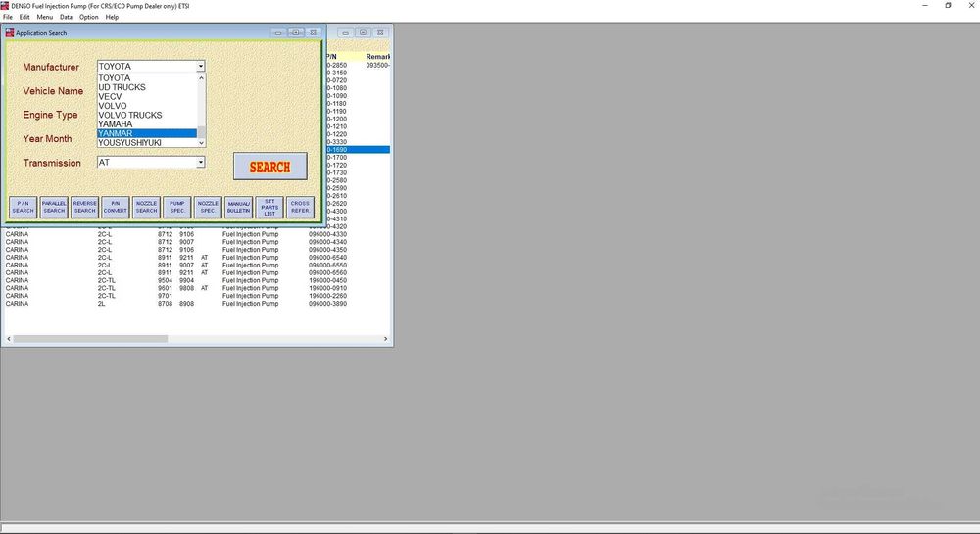Expand the Transmission dropdown arrow
Image resolution: width=980 pixels, height=534 pixels.
pos(201,163)
